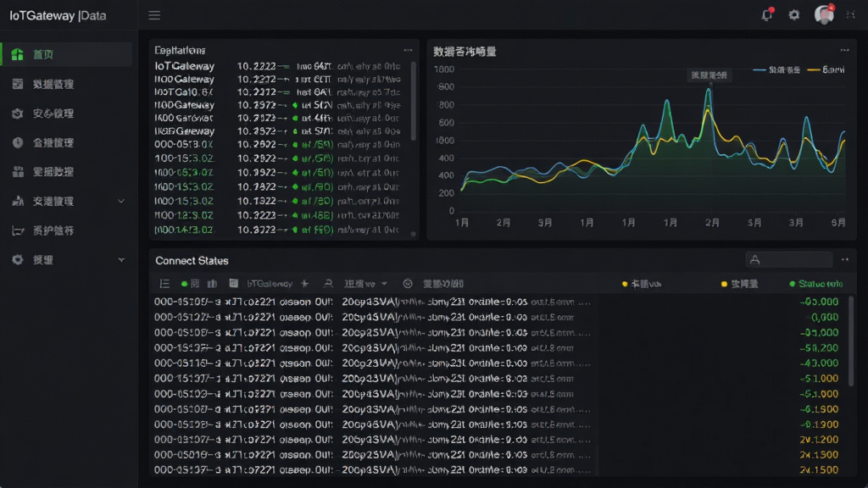Open more options of Connect States panel
The image size is (868, 488).
(x=845, y=259)
